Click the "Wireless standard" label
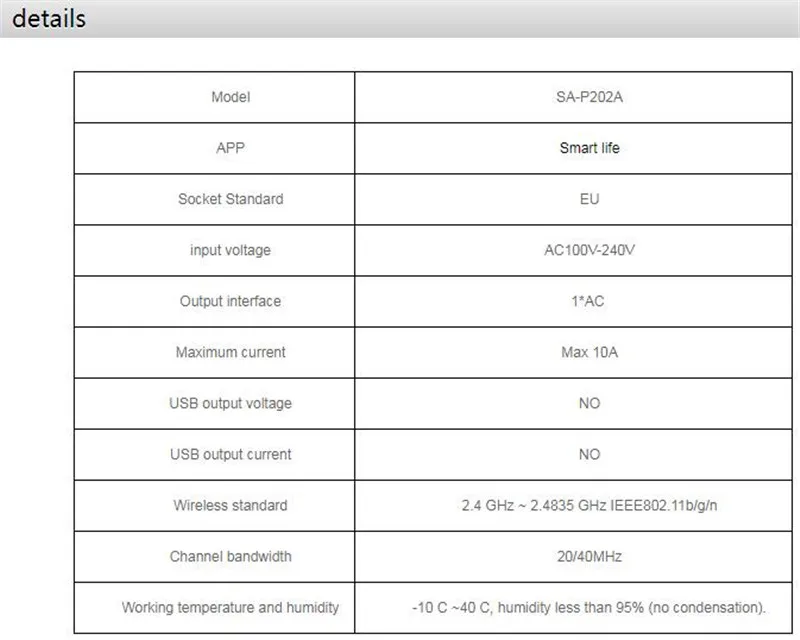The image size is (800, 640). (x=230, y=505)
